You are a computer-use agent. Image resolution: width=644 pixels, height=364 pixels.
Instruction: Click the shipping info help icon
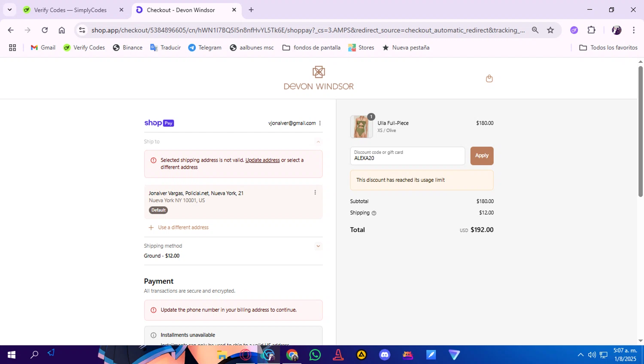tap(374, 213)
